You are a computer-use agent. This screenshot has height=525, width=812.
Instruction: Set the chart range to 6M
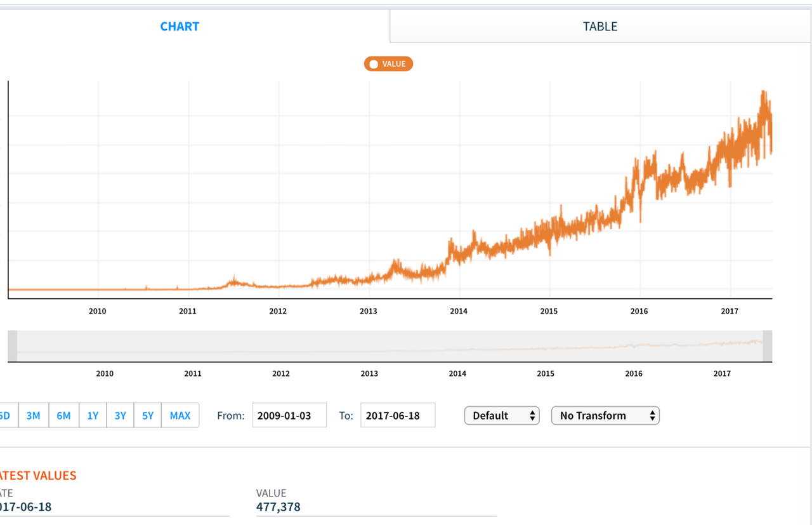pos(63,416)
